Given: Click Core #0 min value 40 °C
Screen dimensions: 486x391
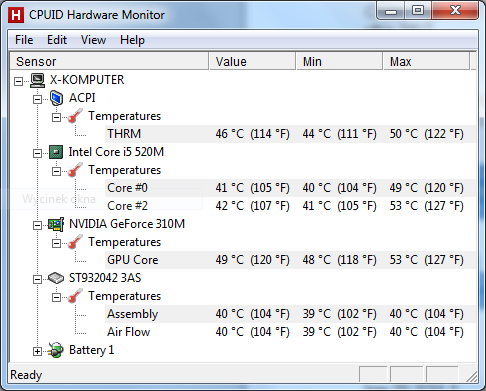Looking at the screenshot, I should [x=339, y=188].
